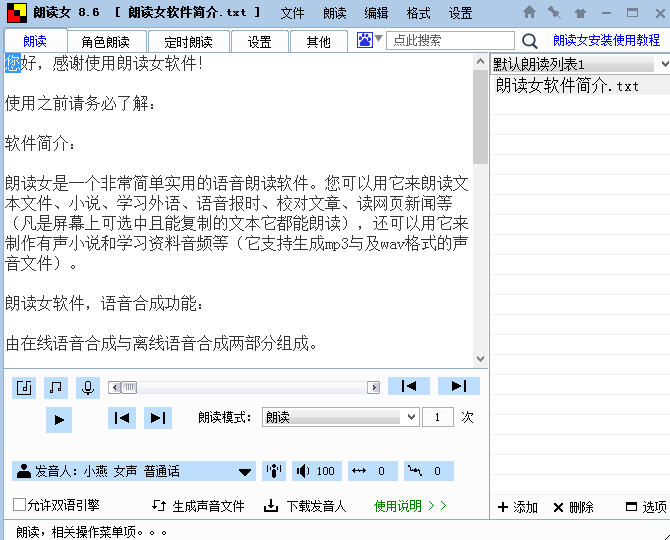
Task: Select 朗读女软件简介.txt in the list
Action: [x=581, y=85]
